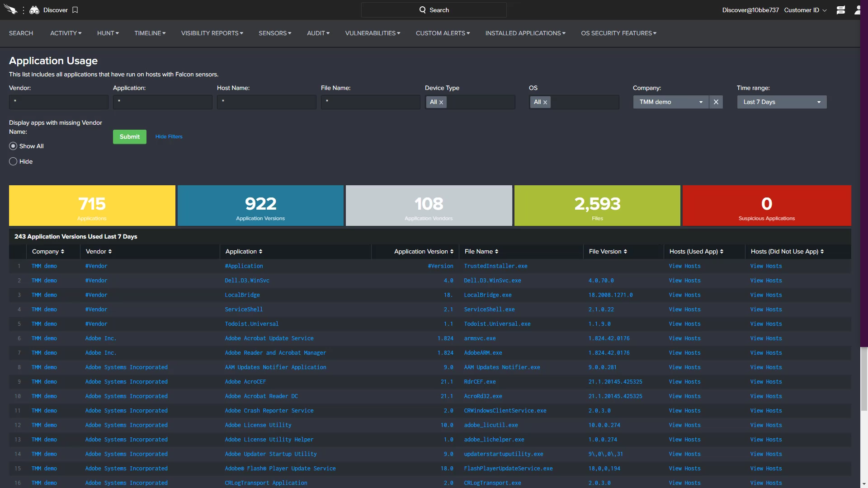The image size is (868, 488).
Task: Open the VULNERABILITIES menu
Action: pos(373,33)
